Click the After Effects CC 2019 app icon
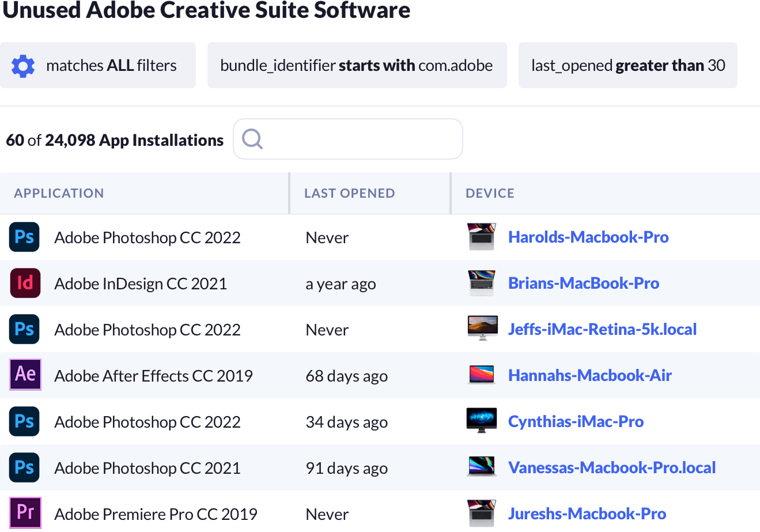The height and width of the screenshot is (532, 760). coord(25,375)
